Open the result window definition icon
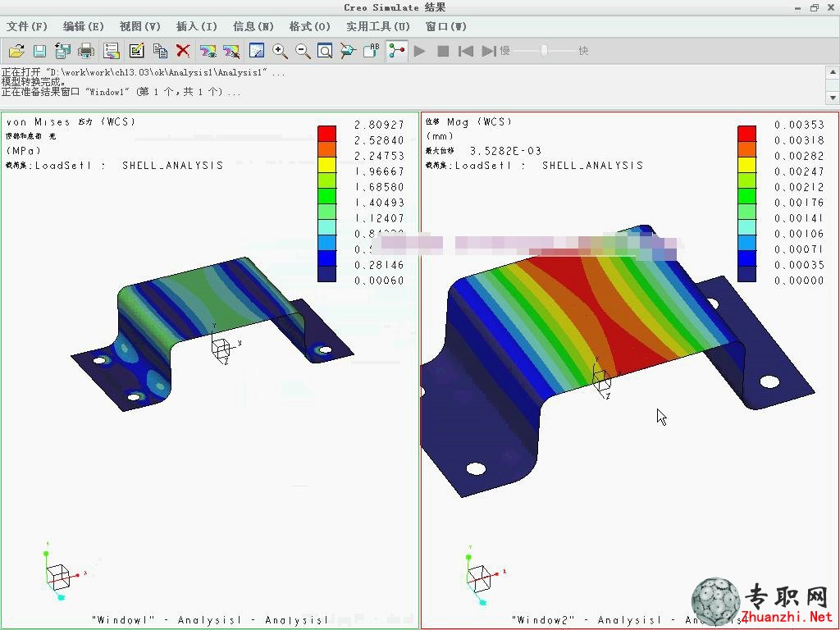This screenshot has height=630, width=840. click(x=112, y=51)
